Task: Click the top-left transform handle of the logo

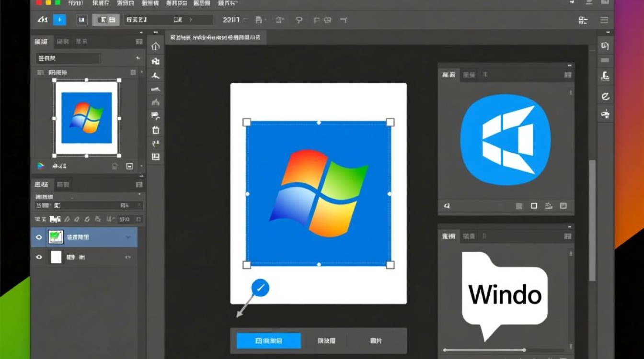Action: click(x=247, y=122)
